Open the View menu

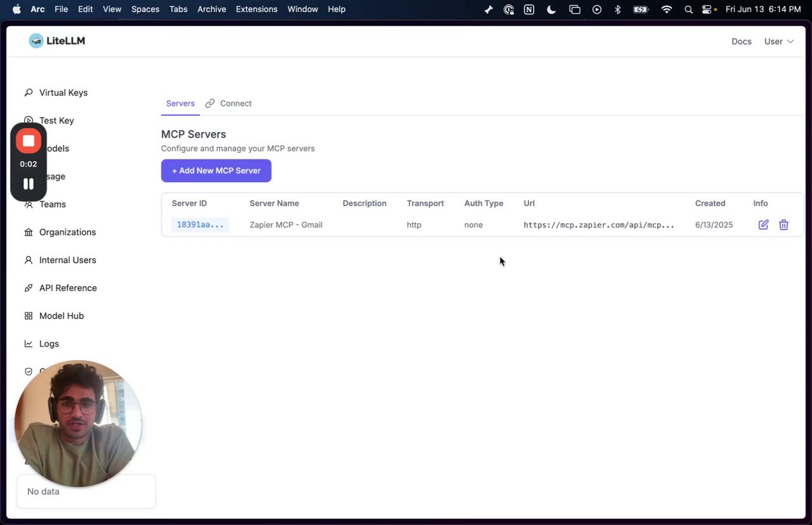[112, 9]
